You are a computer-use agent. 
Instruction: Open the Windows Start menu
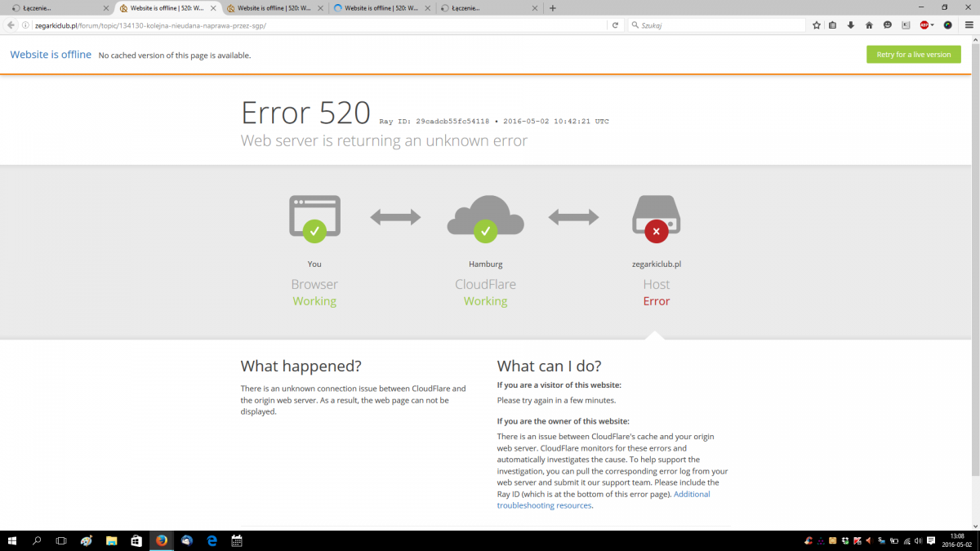click(x=12, y=540)
